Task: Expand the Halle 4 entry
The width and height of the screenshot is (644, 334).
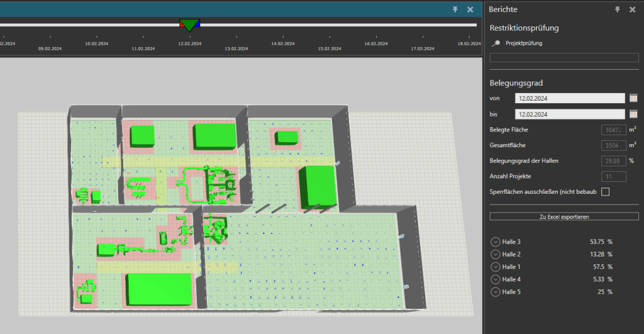Action: pyautogui.click(x=494, y=279)
